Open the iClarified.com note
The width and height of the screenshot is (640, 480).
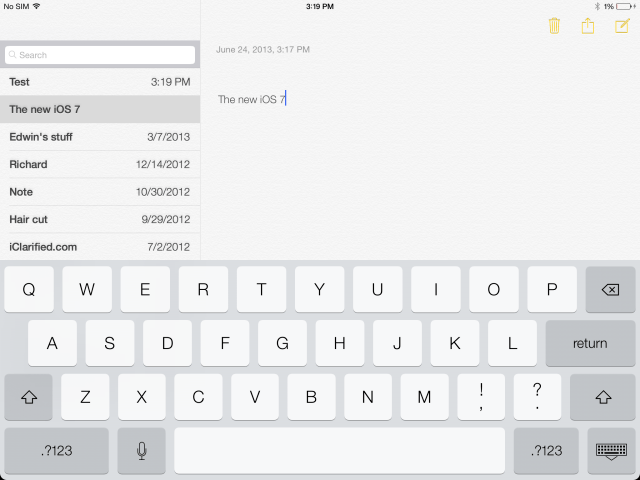coord(100,247)
